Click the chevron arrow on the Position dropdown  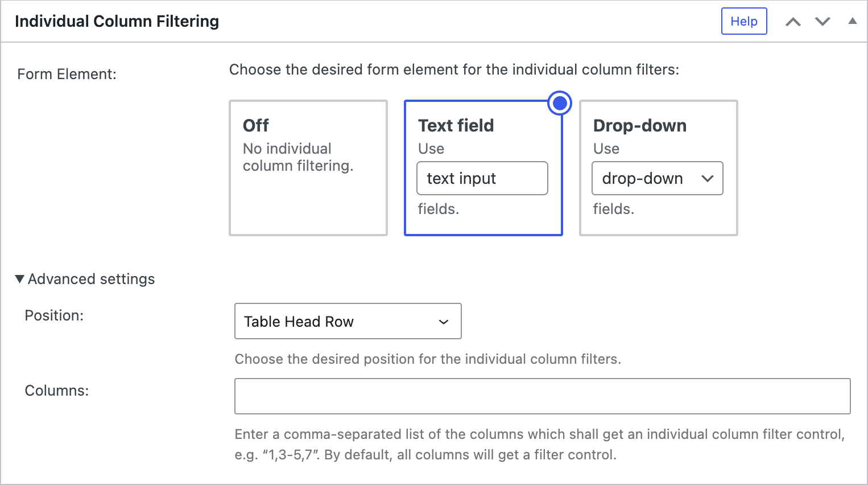point(443,321)
